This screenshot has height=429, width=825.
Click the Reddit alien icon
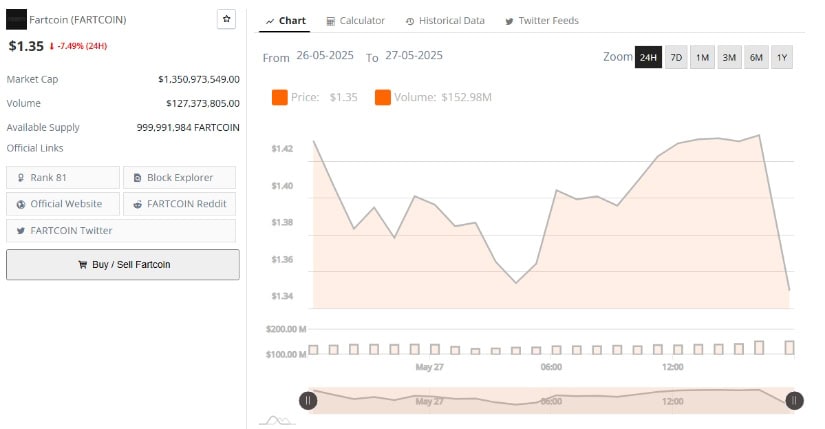point(137,204)
